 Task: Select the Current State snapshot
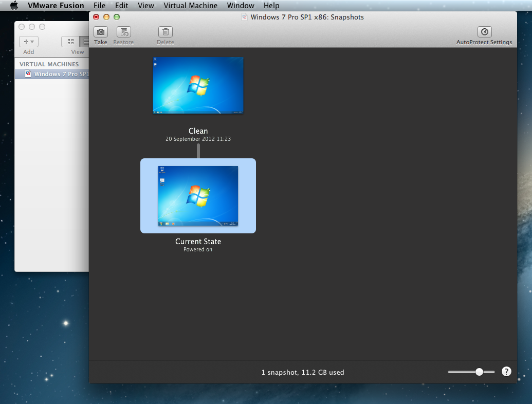point(198,196)
